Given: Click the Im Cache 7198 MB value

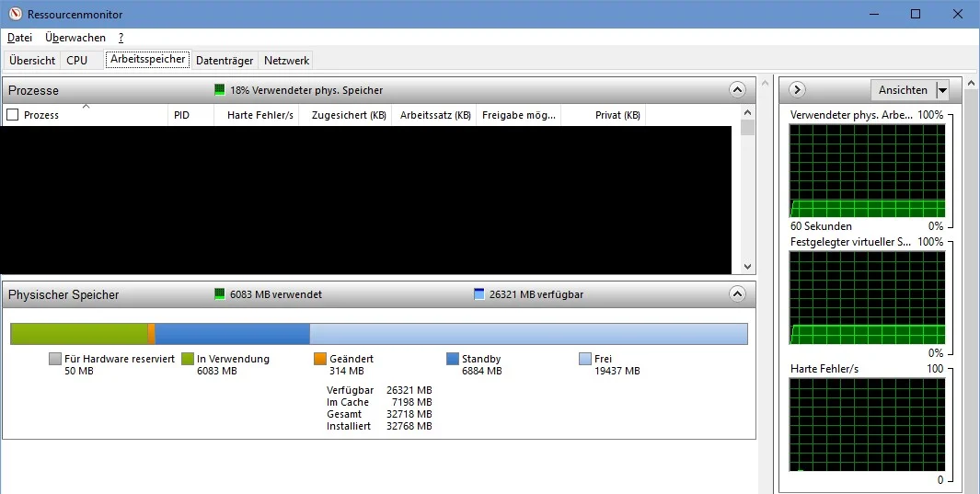Looking at the screenshot, I should 412,402.
